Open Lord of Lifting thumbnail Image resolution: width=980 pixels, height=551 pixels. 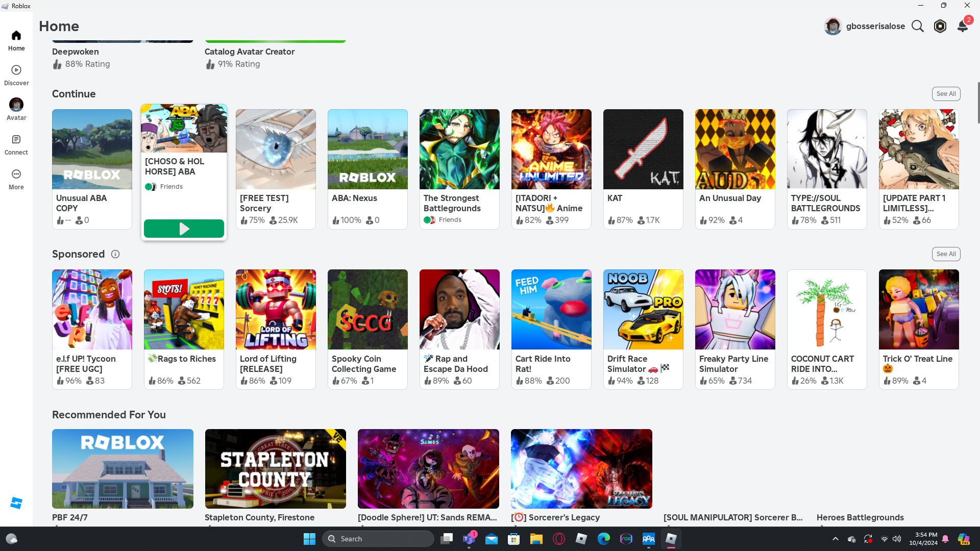tap(276, 309)
